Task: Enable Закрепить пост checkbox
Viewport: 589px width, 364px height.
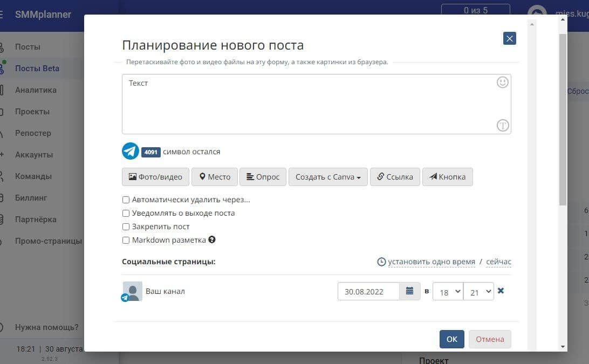Action: (126, 226)
